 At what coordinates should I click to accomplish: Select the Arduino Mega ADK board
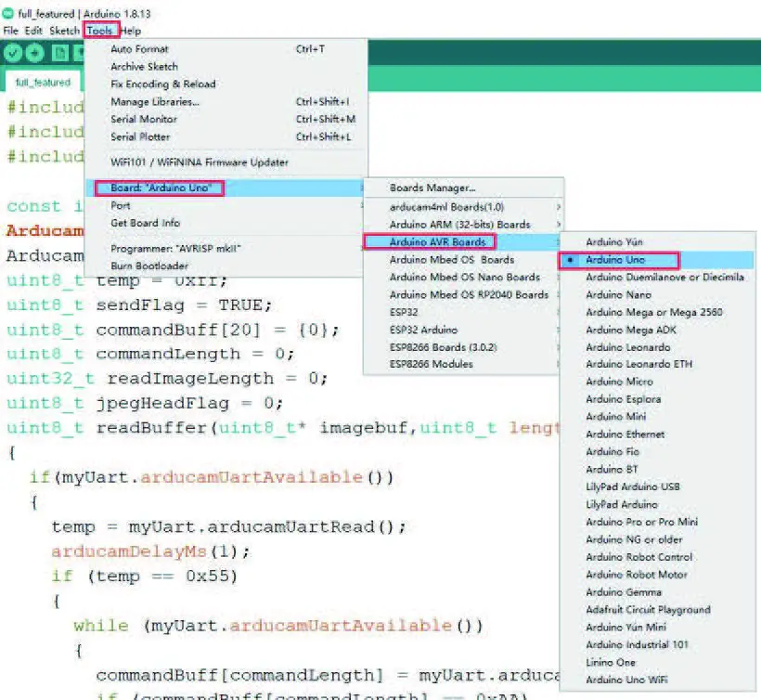(657, 330)
